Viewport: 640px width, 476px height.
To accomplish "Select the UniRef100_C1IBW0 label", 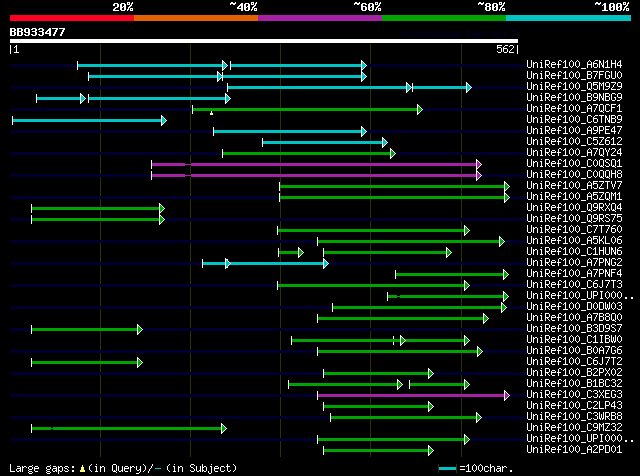I will tap(574, 340).
